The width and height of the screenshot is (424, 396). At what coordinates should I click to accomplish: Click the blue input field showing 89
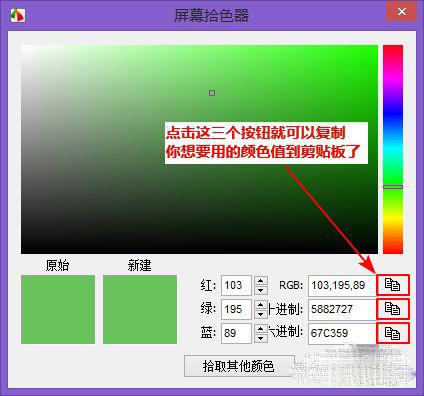(x=236, y=333)
